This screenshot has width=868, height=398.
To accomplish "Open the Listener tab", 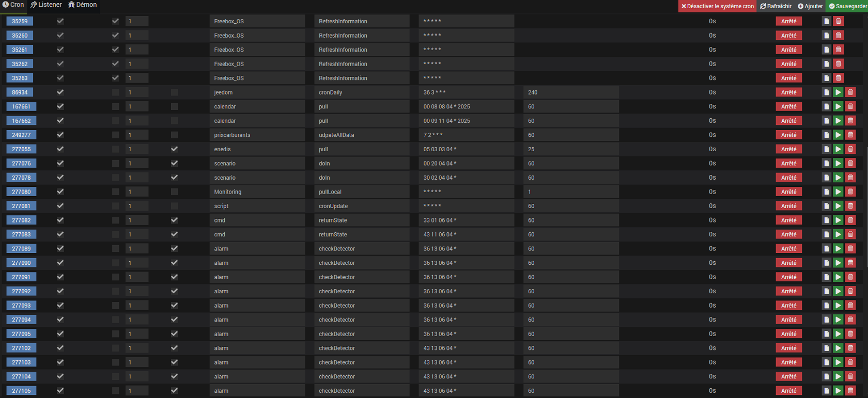I will click(x=46, y=5).
